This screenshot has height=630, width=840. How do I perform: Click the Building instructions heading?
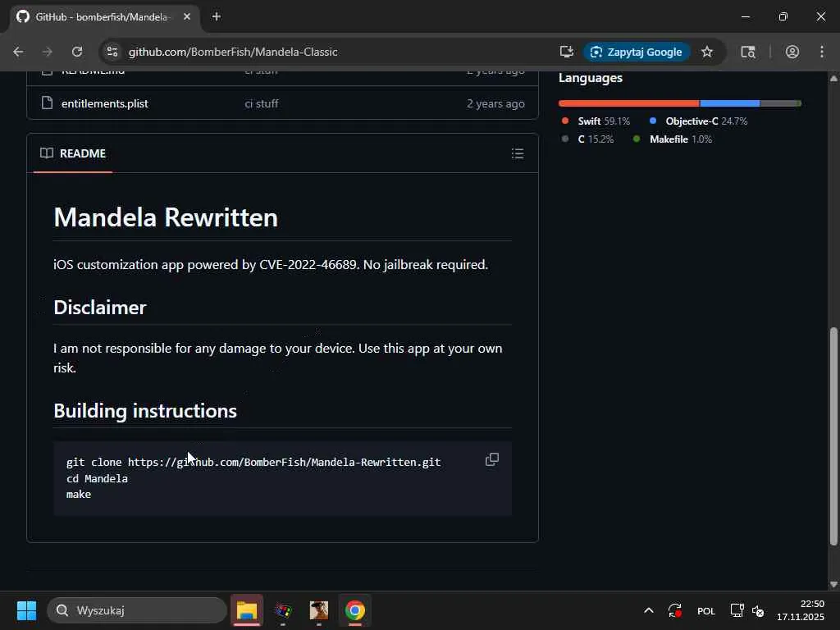tap(145, 411)
